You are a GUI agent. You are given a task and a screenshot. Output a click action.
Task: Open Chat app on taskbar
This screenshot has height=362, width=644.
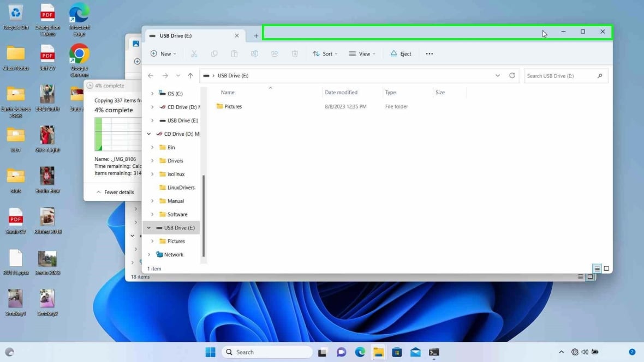click(x=341, y=352)
